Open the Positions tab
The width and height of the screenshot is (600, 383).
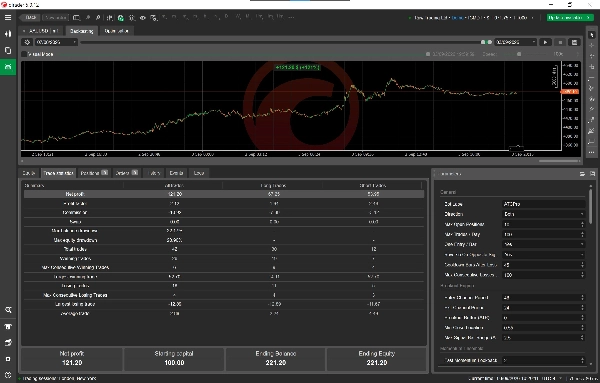pos(94,173)
